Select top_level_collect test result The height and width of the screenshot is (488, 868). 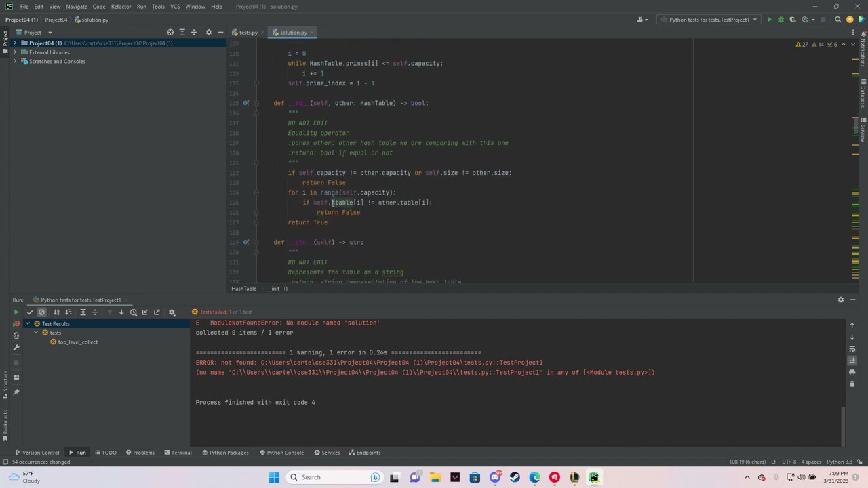[77, 342]
